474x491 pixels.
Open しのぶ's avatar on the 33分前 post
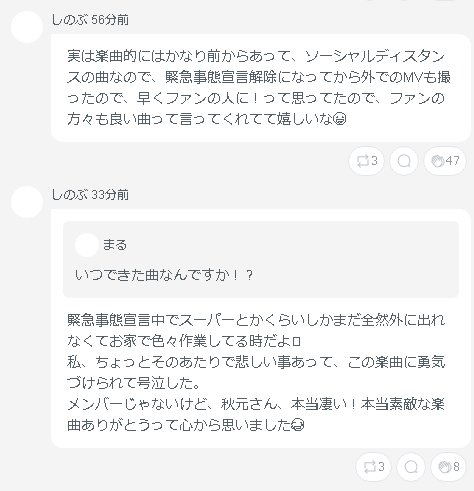point(27,202)
